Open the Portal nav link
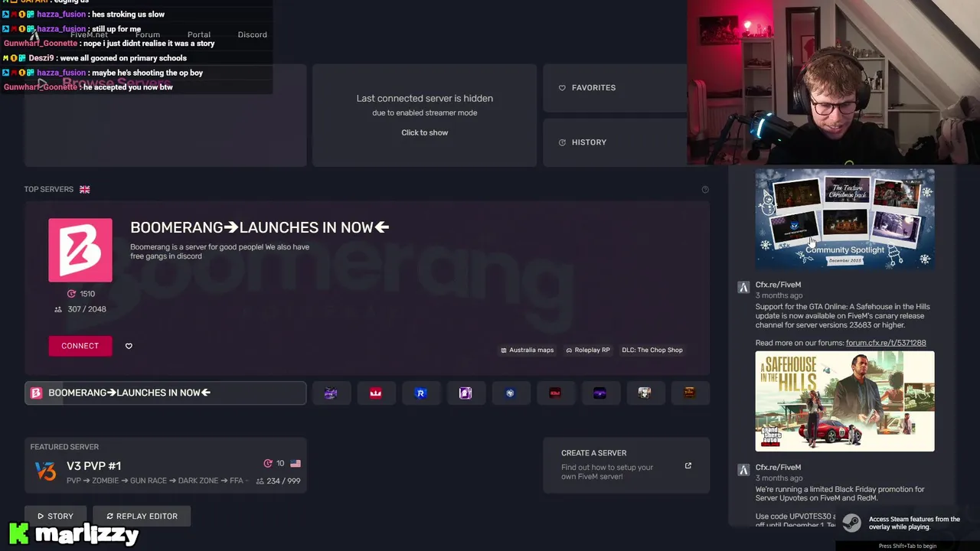 point(199,34)
